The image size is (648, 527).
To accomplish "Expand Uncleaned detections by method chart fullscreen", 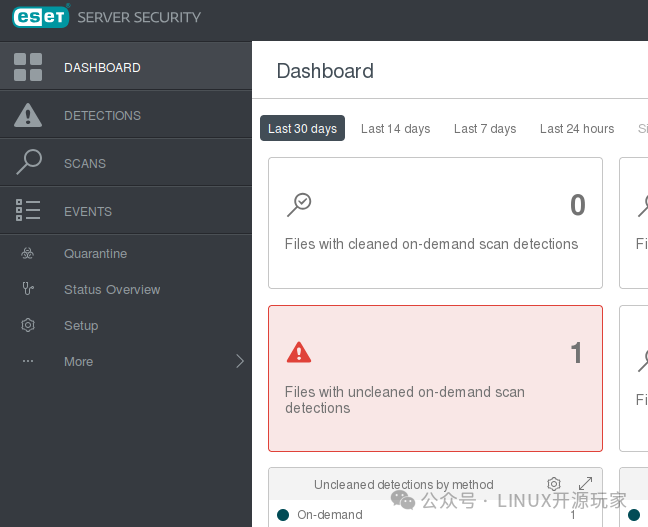I will pos(586,484).
